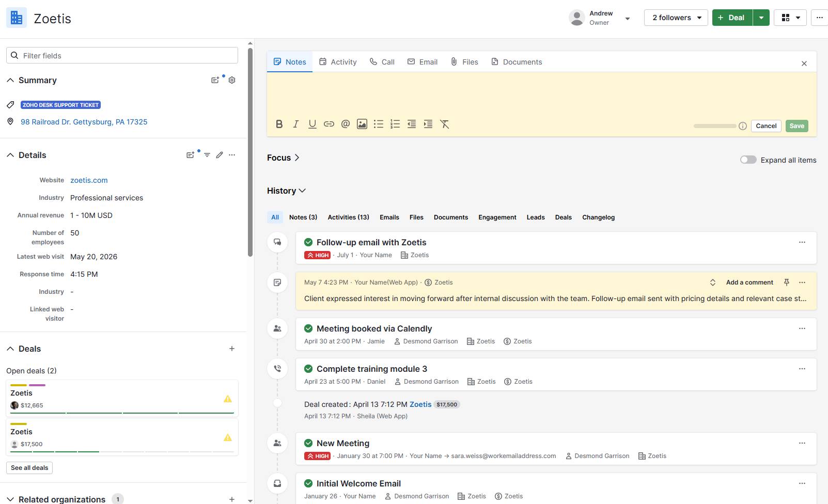Open the 98 Railroad Dr. Gettysburg address link
This screenshot has width=828, height=504.
[x=84, y=122]
